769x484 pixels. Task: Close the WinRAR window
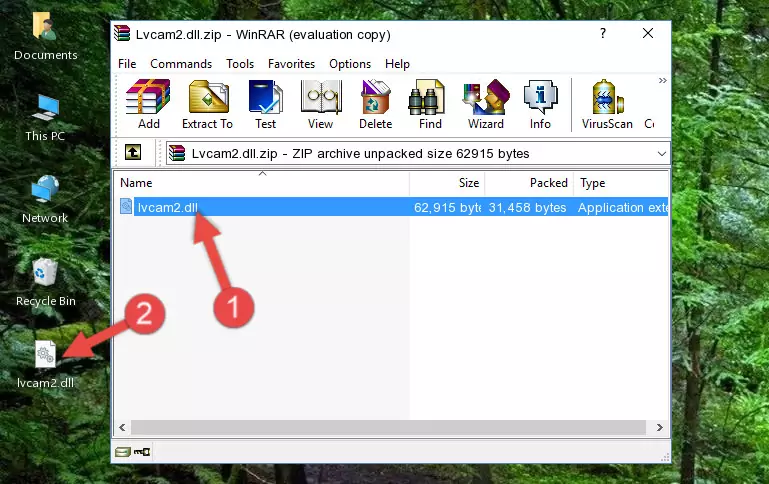pyautogui.click(x=648, y=33)
